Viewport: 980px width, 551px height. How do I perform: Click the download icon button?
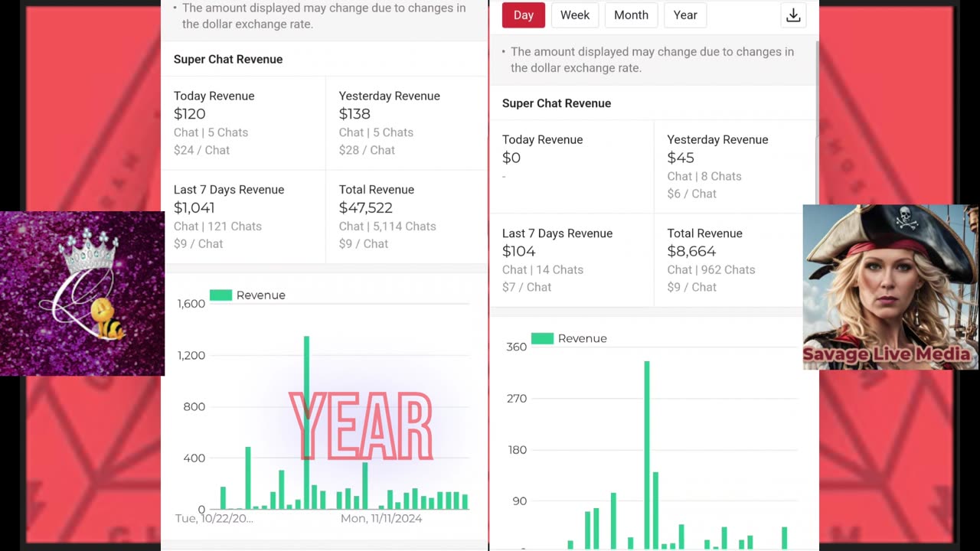pyautogui.click(x=794, y=15)
